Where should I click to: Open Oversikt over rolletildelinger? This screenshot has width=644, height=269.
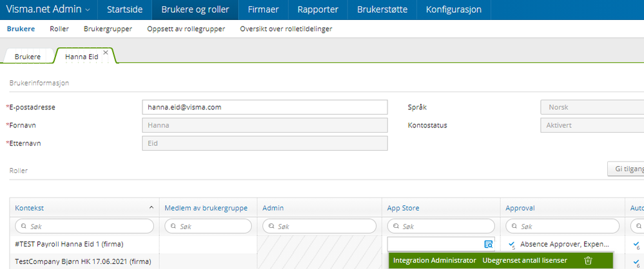(286, 29)
